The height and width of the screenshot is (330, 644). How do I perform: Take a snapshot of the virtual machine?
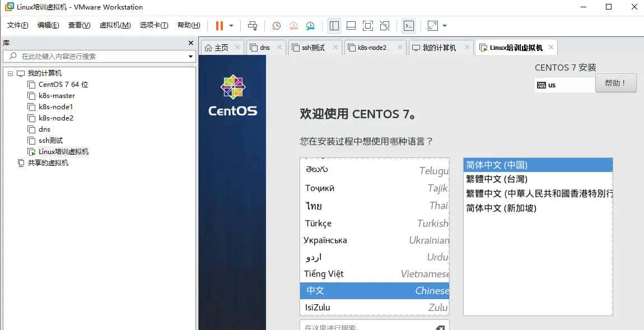click(276, 26)
